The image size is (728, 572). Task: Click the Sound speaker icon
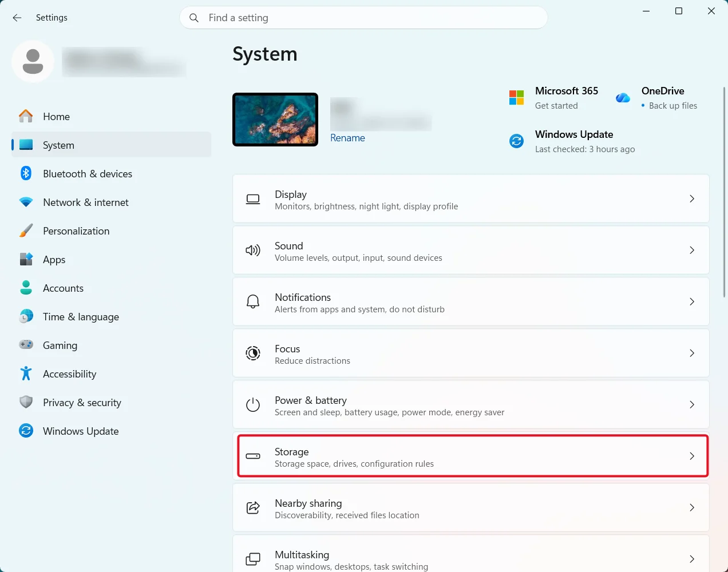pos(253,251)
